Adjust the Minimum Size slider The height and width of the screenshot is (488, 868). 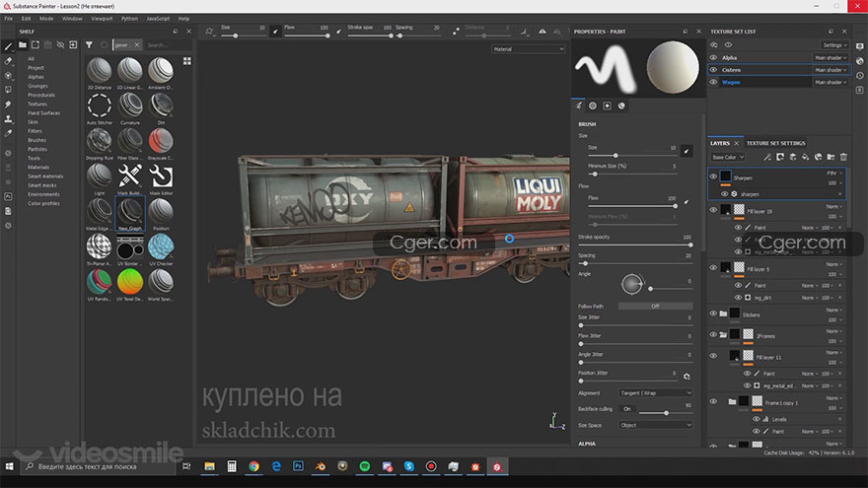pyautogui.click(x=632, y=174)
